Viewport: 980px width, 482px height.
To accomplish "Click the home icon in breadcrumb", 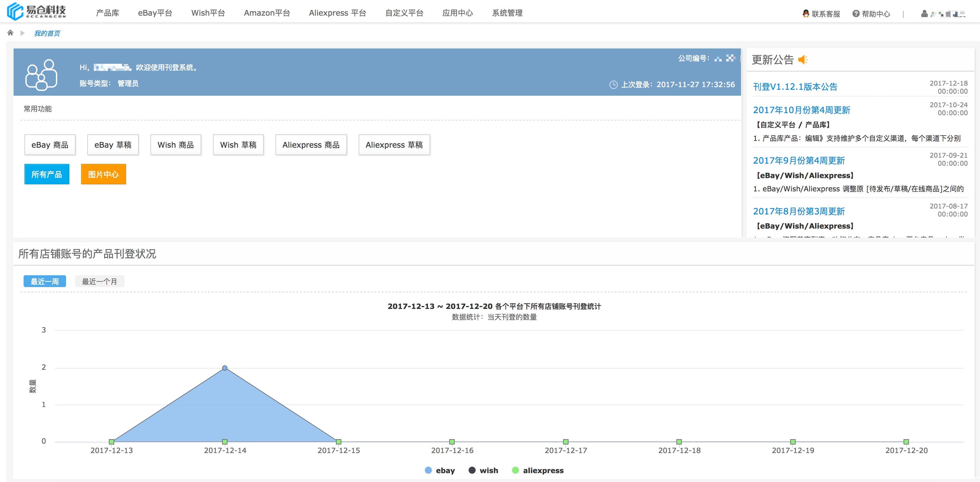I will pyautogui.click(x=10, y=33).
